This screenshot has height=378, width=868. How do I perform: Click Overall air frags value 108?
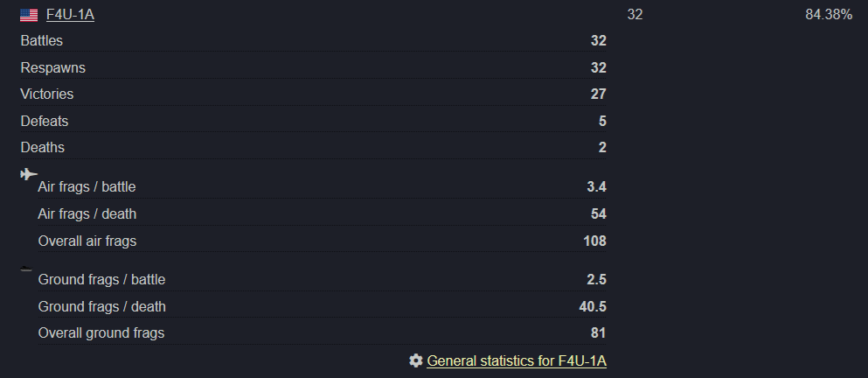point(595,241)
